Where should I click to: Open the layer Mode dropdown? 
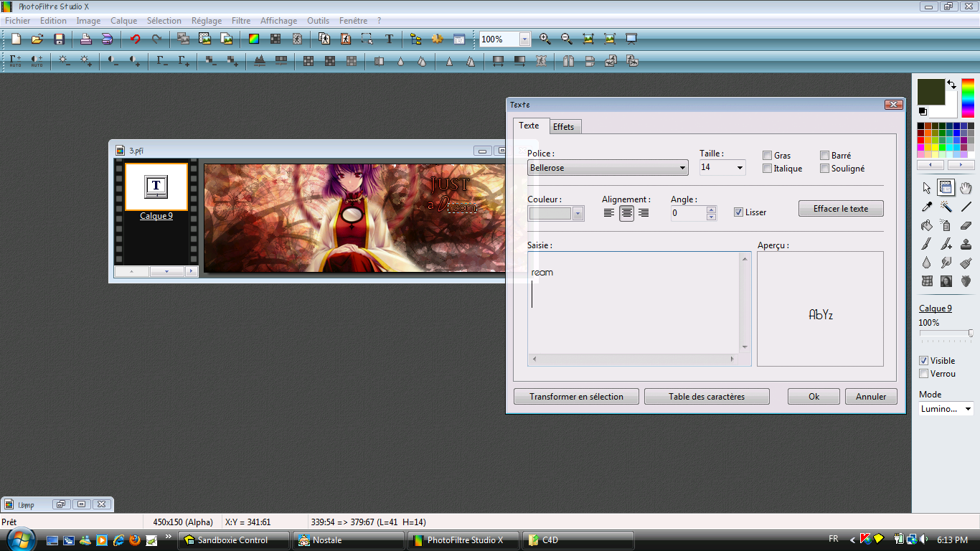click(x=968, y=409)
